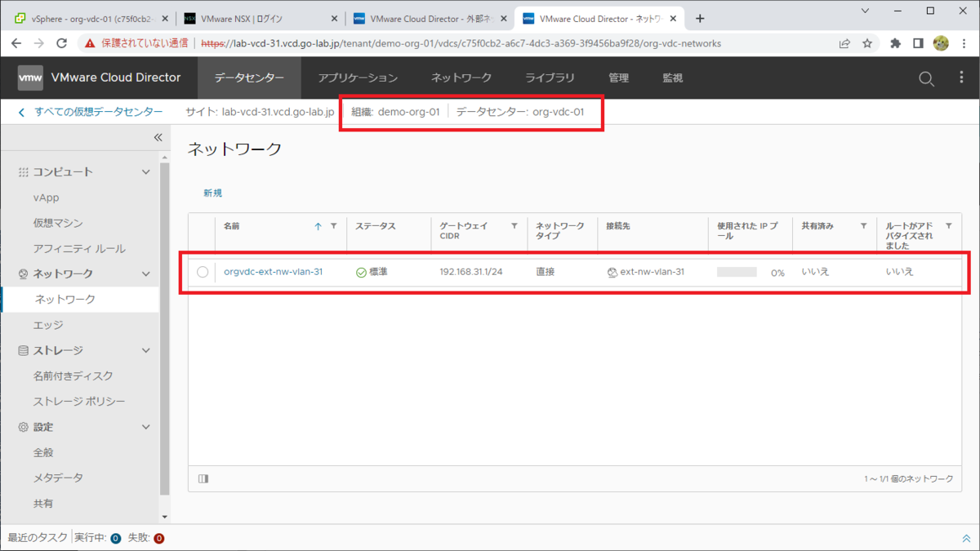The height and width of the screenshot is (551, 980).
Task: Open Chrome's three-dot menu
Action: coord(964,43)
